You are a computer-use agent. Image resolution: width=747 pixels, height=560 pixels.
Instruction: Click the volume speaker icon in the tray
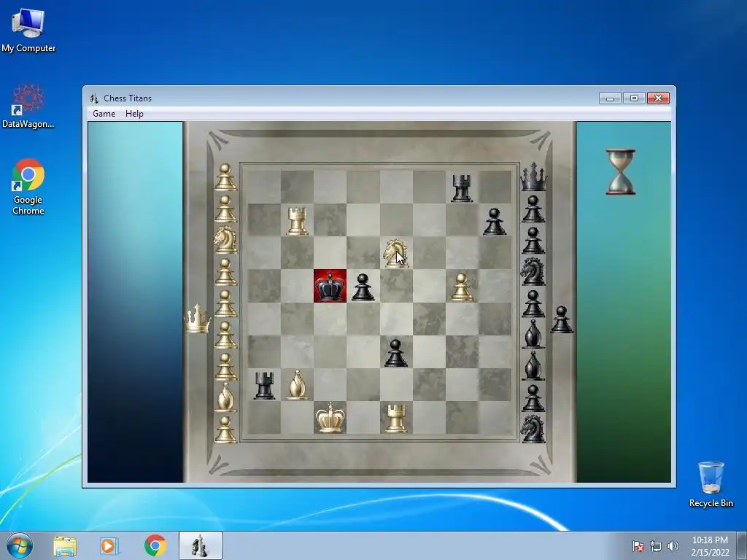click(x=673, y=546)
